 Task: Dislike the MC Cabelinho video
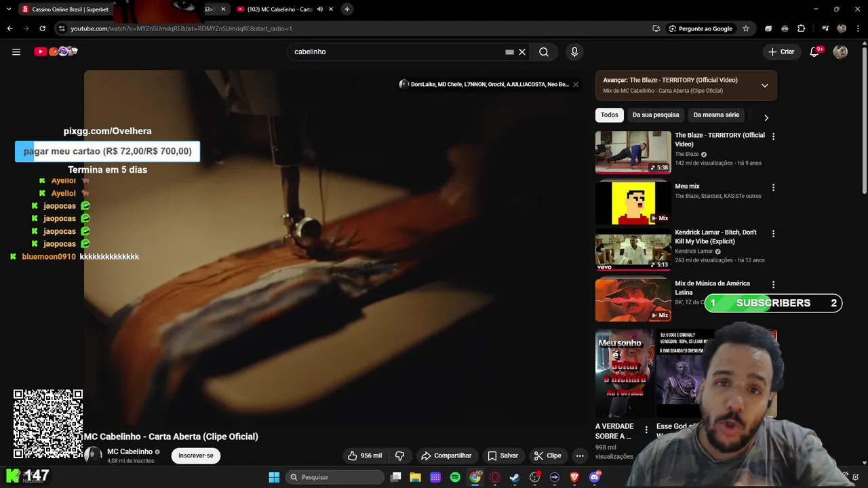pos(399,455)
